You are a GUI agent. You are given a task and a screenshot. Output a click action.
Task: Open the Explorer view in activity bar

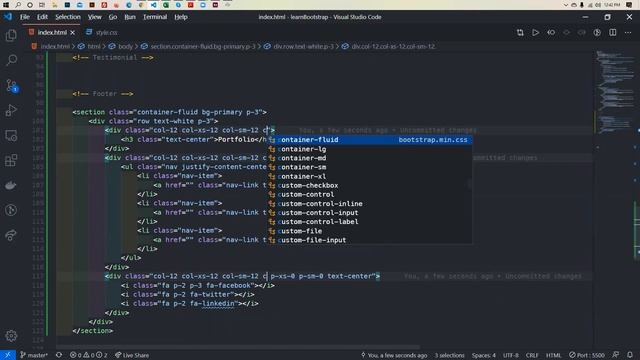(11, 36)
